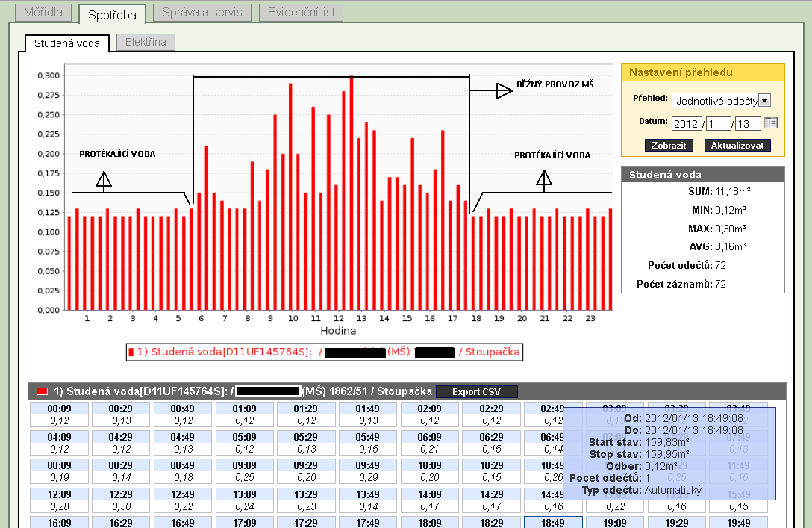Click the AVG value 0,16m³
Image resolution: width=812 pixels, height=528 pixels.
[x=731, y=246]
